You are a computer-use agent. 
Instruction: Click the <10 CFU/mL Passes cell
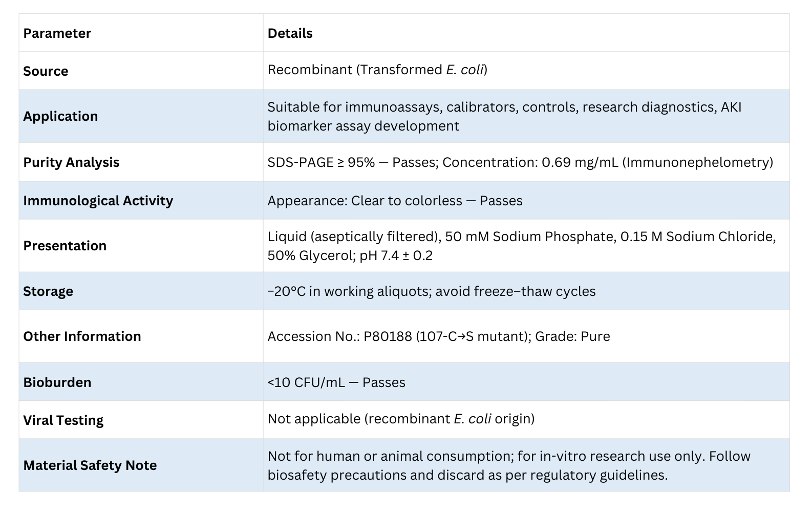[336, 382]
